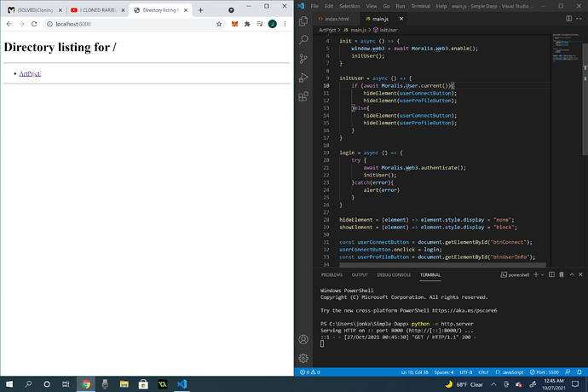
Task: Open File Explorer from the taskbar
Action: click(124, 384)
